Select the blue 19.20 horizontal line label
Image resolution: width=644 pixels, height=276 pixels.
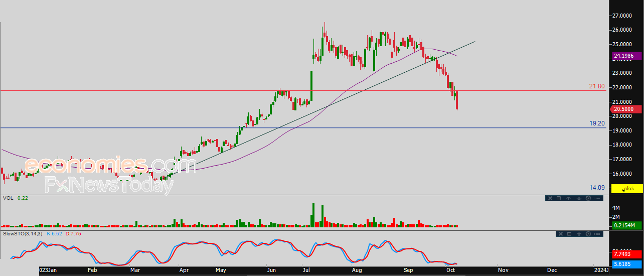[596, 123]
